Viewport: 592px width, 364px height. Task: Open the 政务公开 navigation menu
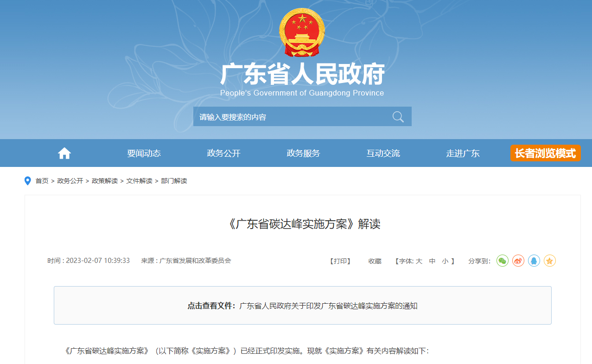[224, 153]
